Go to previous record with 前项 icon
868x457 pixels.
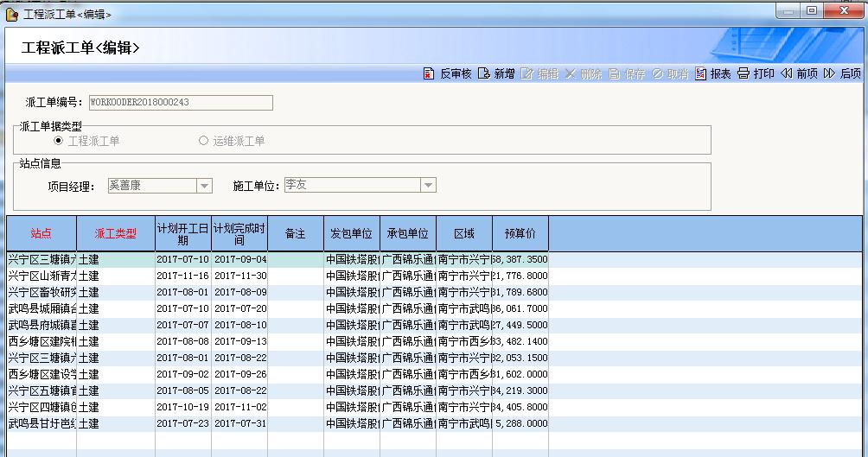tap(786, 74)
